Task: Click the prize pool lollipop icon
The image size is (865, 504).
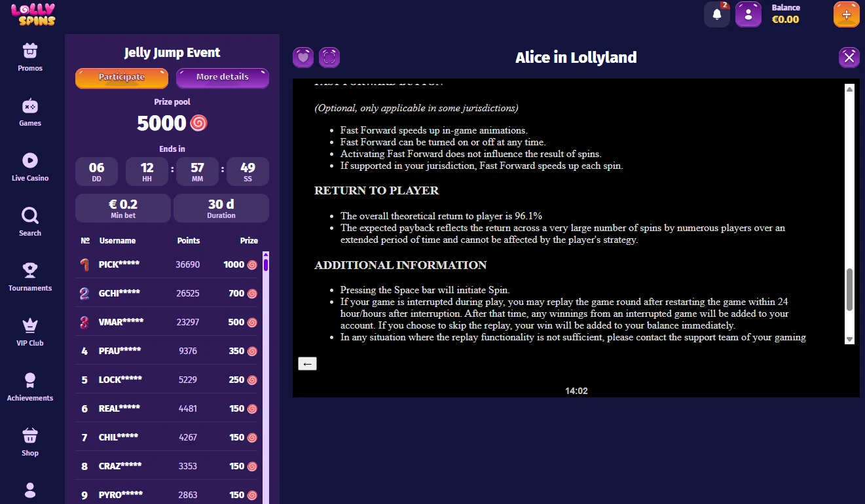Action: click(198, 123)
